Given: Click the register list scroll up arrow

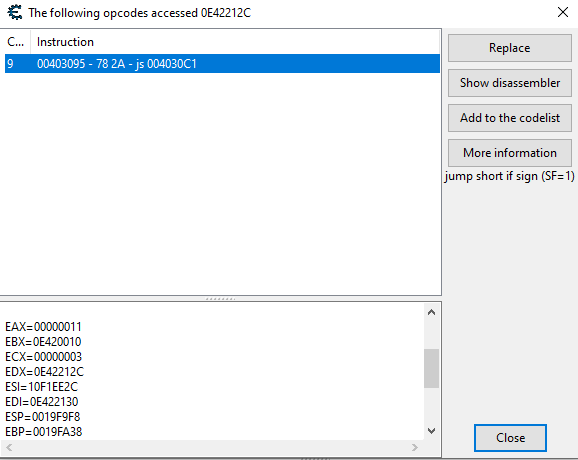Looking at the screenshot, I should click(x=431, y=313).
